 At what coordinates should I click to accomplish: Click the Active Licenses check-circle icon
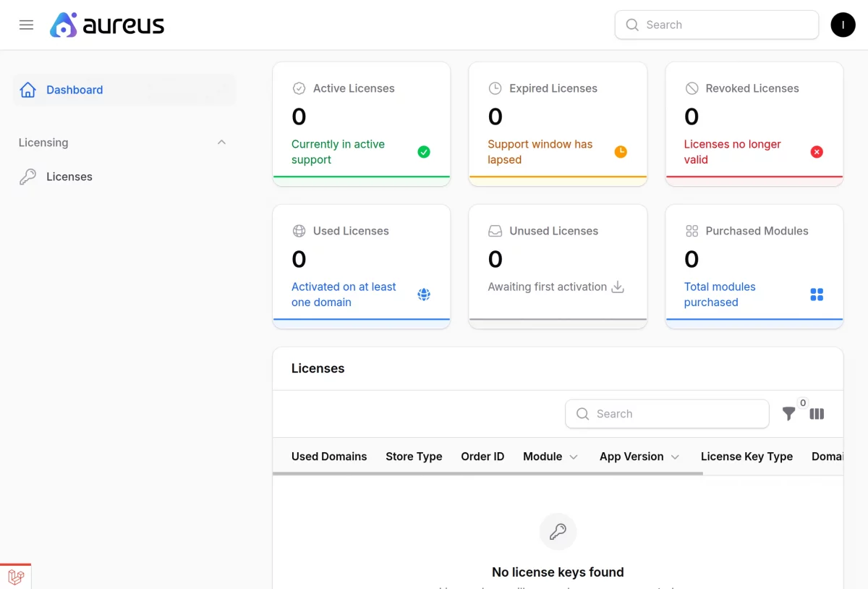pos(299,88)
